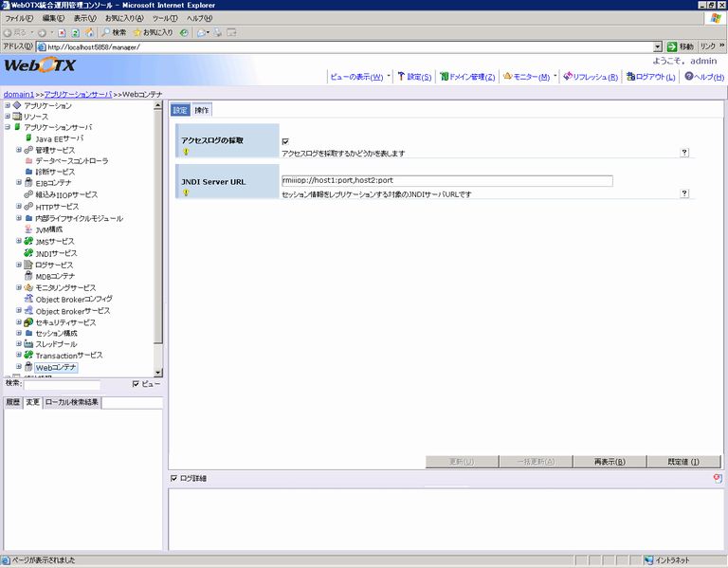Collapse the アプリケーションサーバ tree node

pyautogui.click(x=8, y=126)
